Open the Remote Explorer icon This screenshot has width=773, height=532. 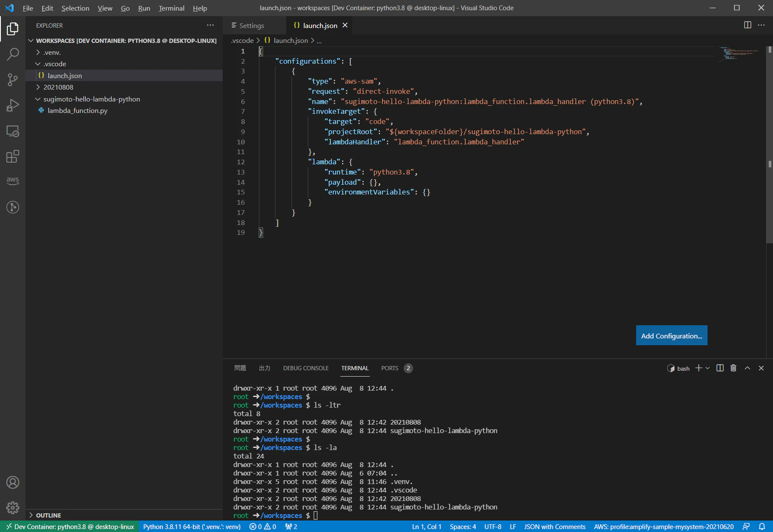pos(13,131)
